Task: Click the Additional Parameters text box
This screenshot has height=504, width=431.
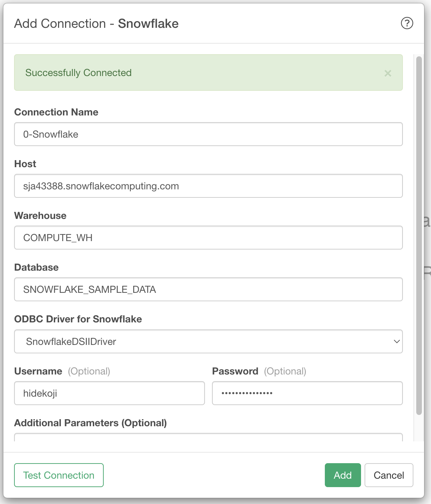Action: 208,437
